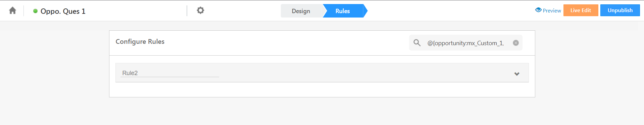This screenshot has height=125, width=644.
Task: Open form settings via the gear icon
Action: (200, 10)
